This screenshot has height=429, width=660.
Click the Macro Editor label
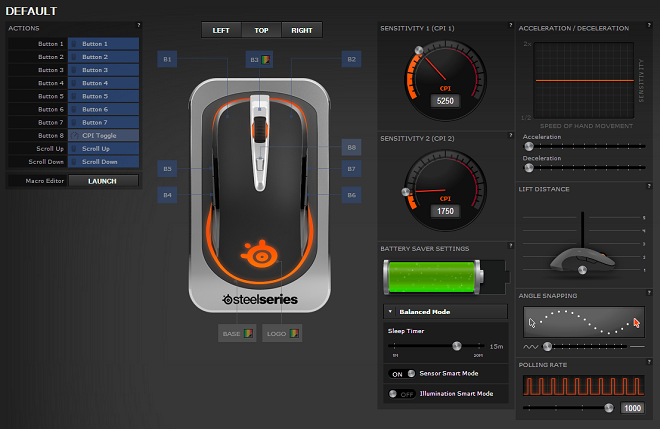45,181
